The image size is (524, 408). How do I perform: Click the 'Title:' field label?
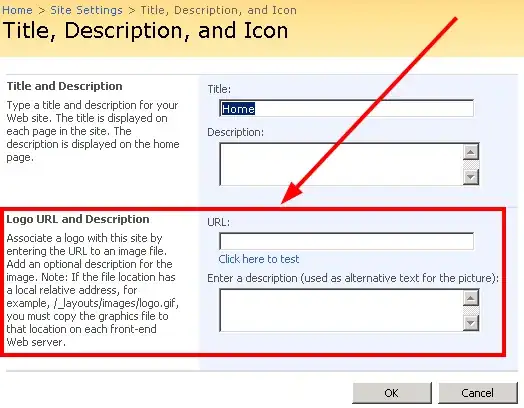tap(219, 89)
